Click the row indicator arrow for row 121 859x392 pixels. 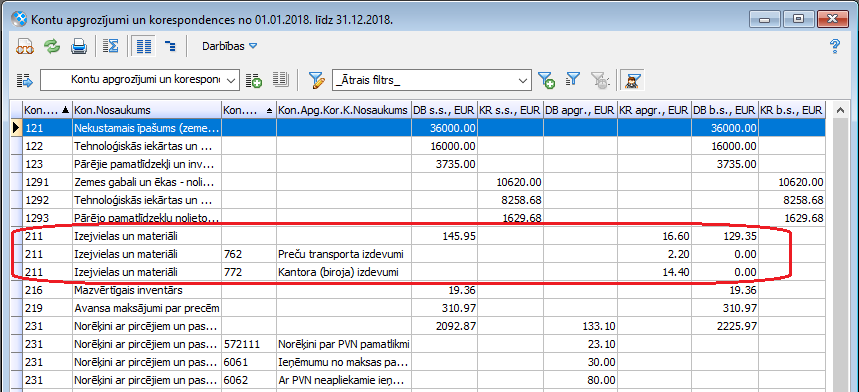point(16,128)
